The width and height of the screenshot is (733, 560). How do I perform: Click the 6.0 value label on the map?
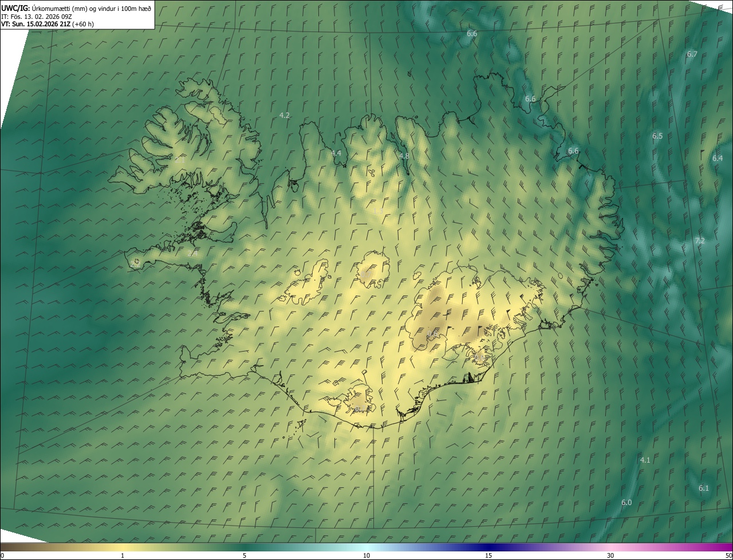point(626,503)
